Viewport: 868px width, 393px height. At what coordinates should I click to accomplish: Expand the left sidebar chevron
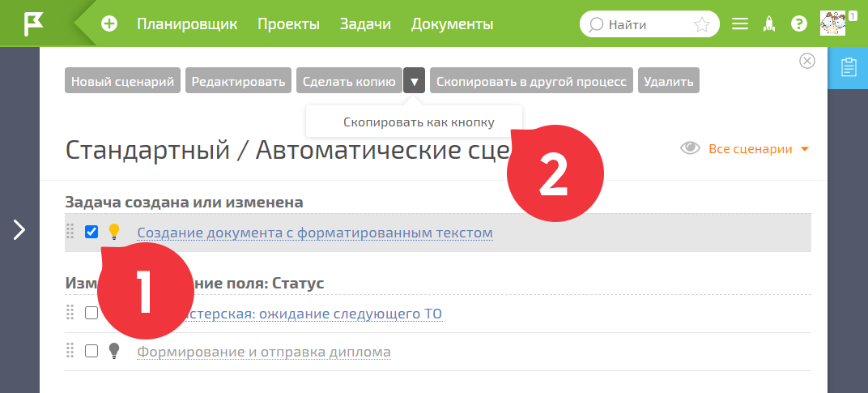coord(19,229)
